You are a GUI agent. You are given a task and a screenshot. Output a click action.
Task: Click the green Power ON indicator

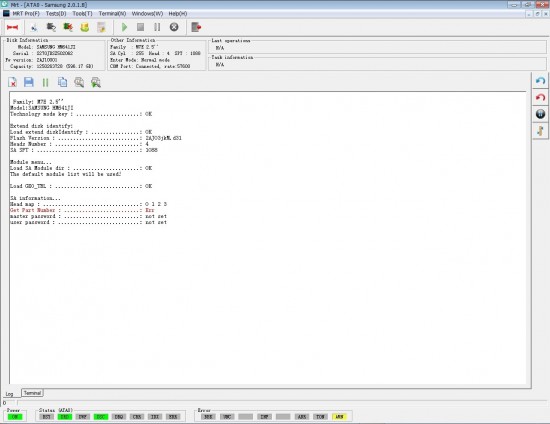click(15, 417)
